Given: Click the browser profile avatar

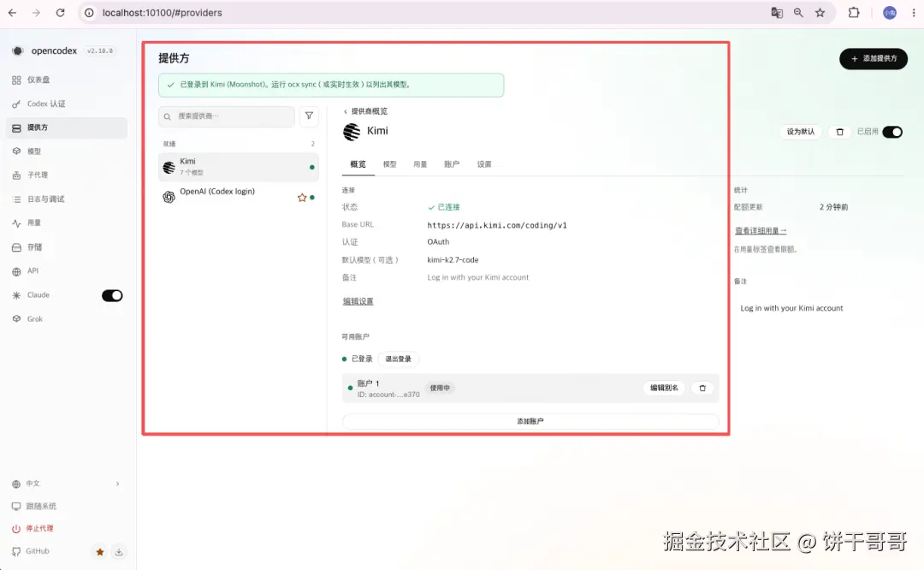Looking at the screenshot, I should point(889,12).
